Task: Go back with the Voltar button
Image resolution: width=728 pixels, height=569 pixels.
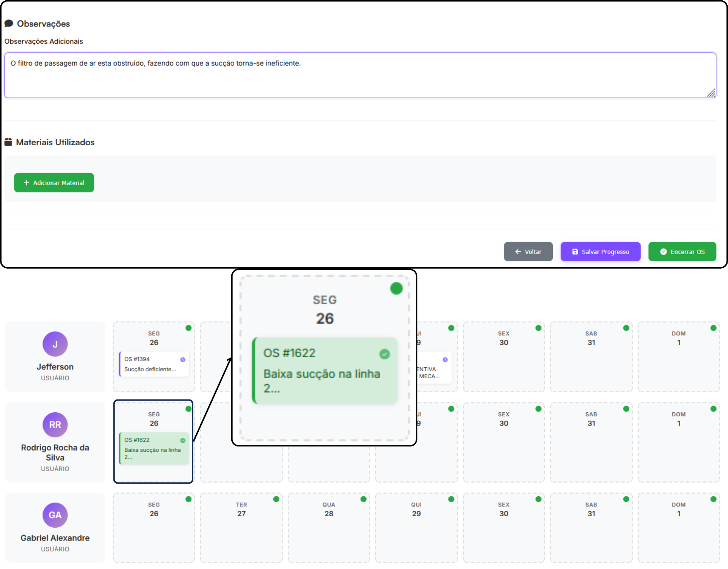Action: (x=528, y=252)
